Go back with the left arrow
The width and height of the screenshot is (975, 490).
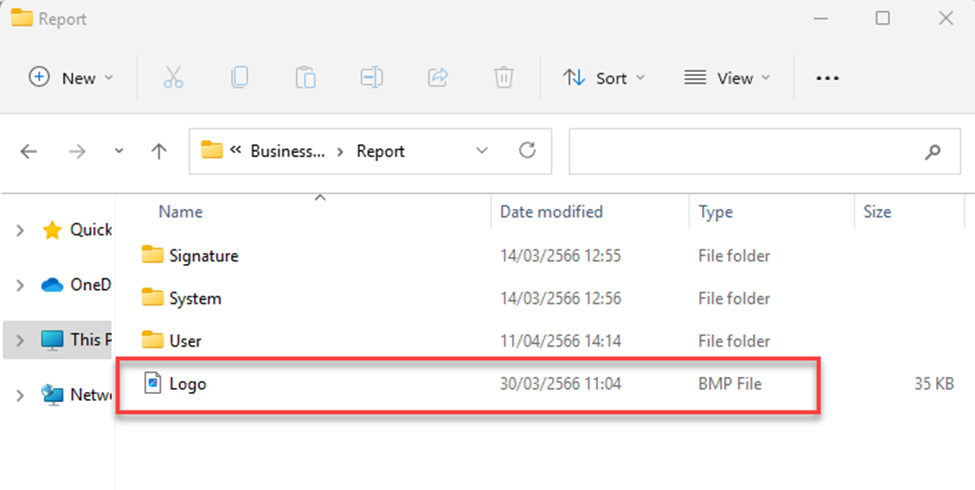pyautogui.click(x=29, y=152)
